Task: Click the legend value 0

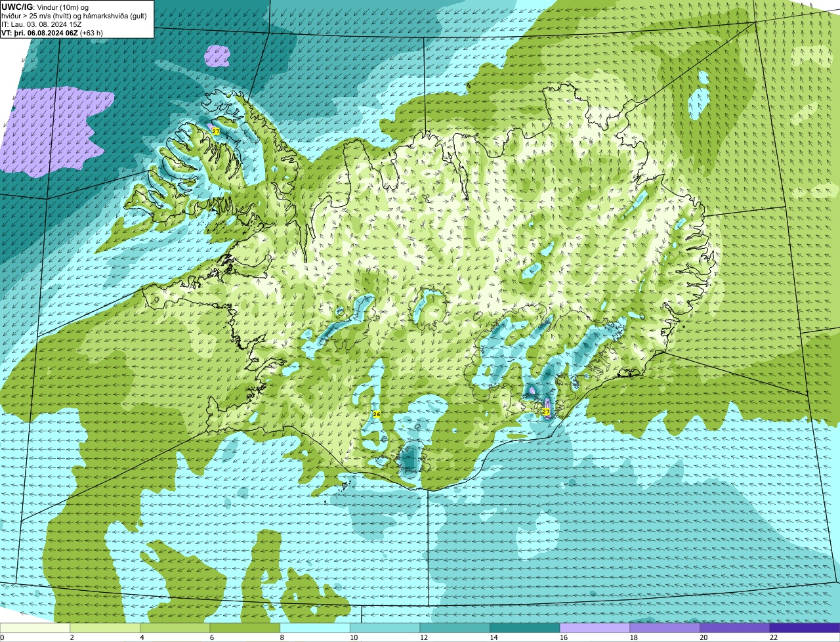Action: [x=2, y=637]
